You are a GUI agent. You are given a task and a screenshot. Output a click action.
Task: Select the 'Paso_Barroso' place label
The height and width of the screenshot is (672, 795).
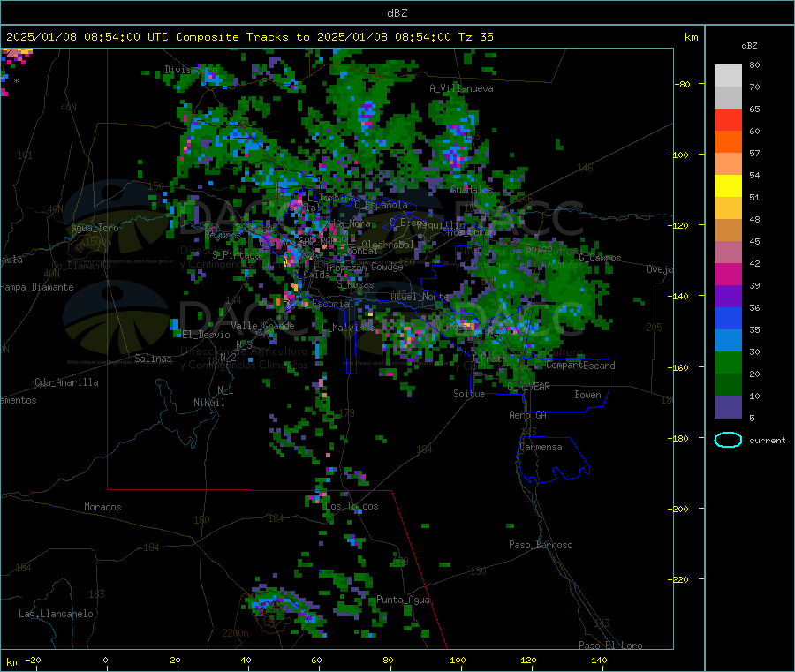coord(541,545)
